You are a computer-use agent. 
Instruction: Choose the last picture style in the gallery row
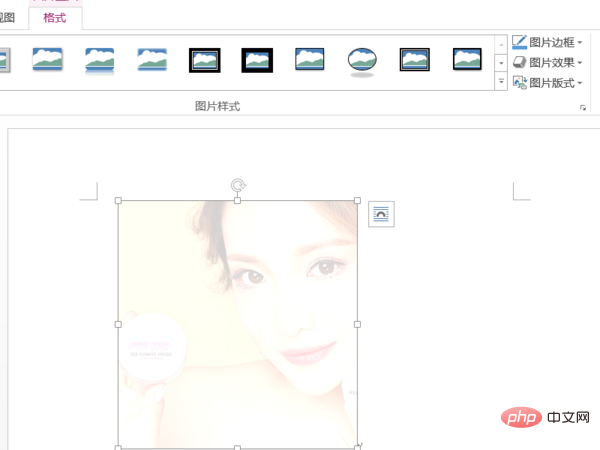[x=467, y=60]
